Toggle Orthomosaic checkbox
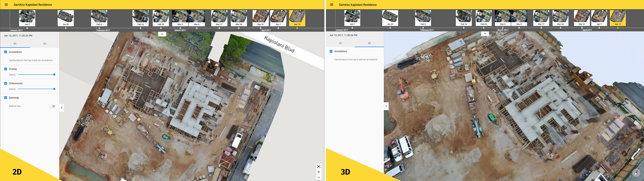 pyautogui.click(x=6, y=83)
